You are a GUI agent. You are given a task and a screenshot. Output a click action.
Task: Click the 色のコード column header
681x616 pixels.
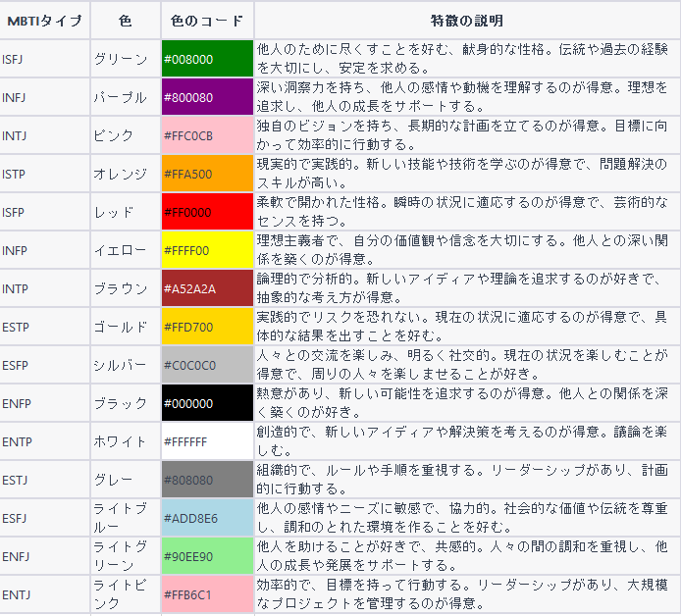[207, 21]
